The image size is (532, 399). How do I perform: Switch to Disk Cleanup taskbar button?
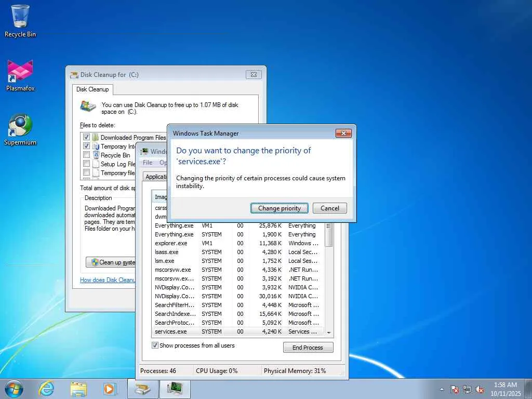tap(142, 389)
